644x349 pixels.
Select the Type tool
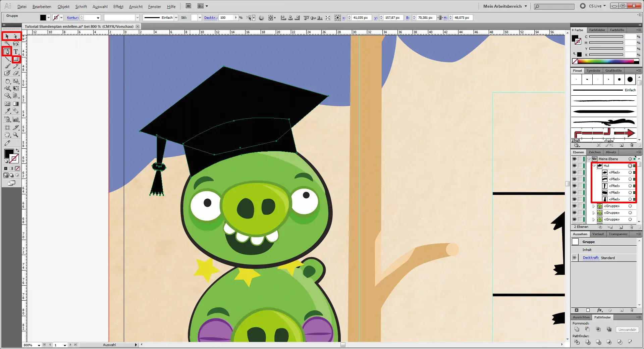(x=15, y=51)
